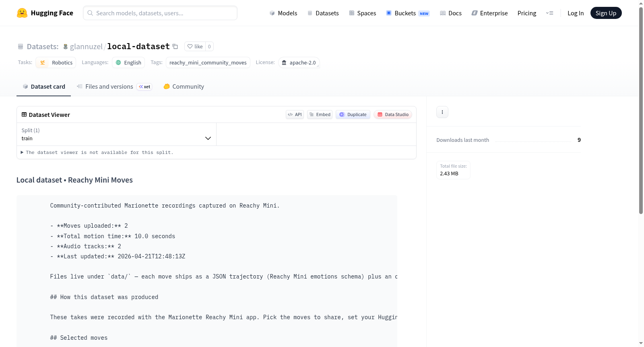
Task: Open the Files and versions tab
Action: 114,87
